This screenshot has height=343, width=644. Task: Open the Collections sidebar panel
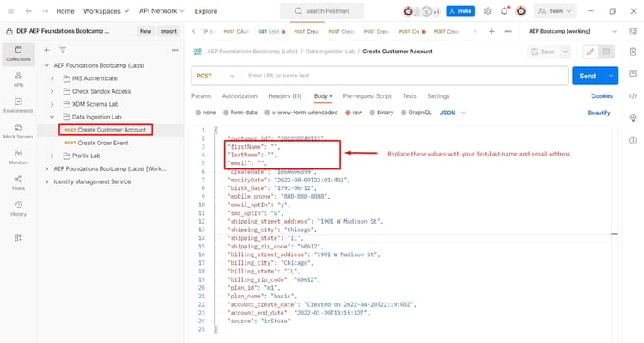click(18, 54)
